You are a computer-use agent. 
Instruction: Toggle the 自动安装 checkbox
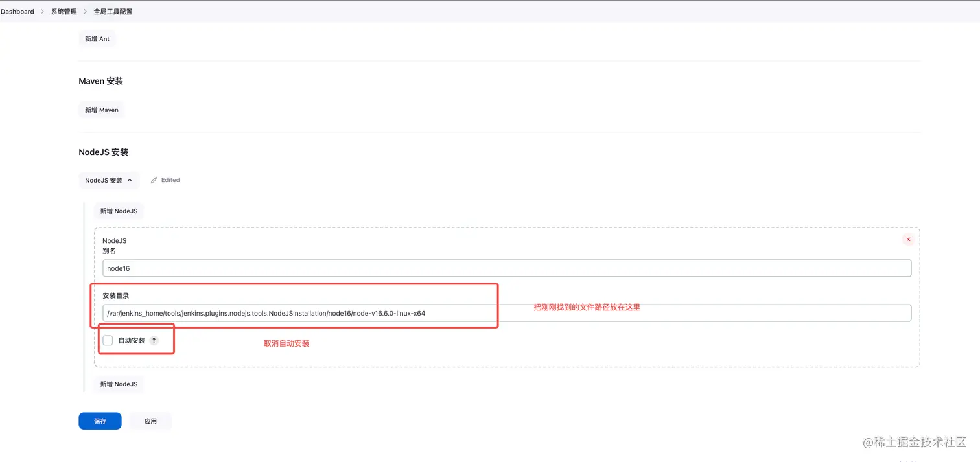[x=108, y=340]
